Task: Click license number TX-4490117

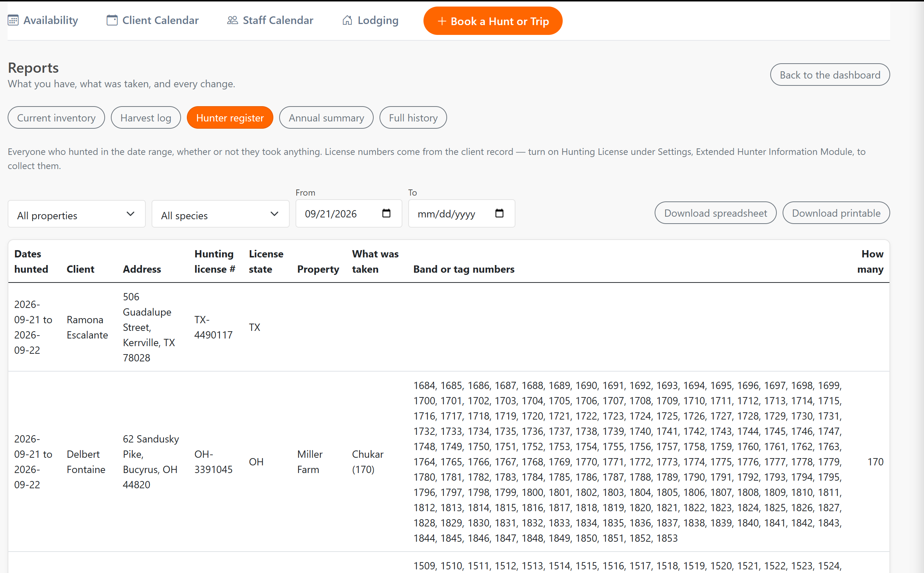Action: [x=213, y=328]
